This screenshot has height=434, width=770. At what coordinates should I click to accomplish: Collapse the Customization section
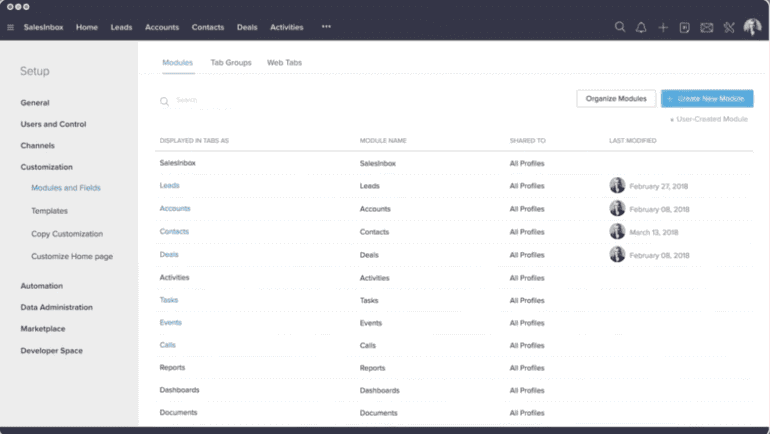pos(47,167)
